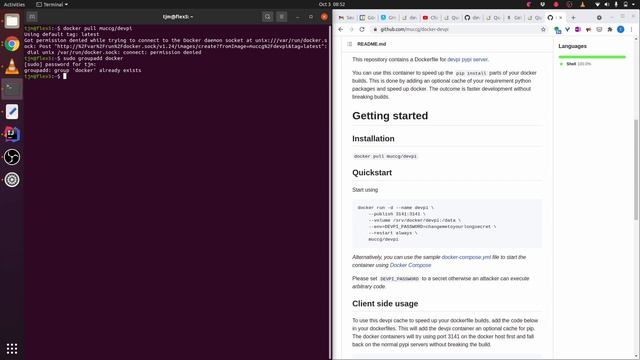The width and height of the screenshot is (640, 360).
Task: Open the Chrome three-dot menu
Action: click(x=631, y=29)
